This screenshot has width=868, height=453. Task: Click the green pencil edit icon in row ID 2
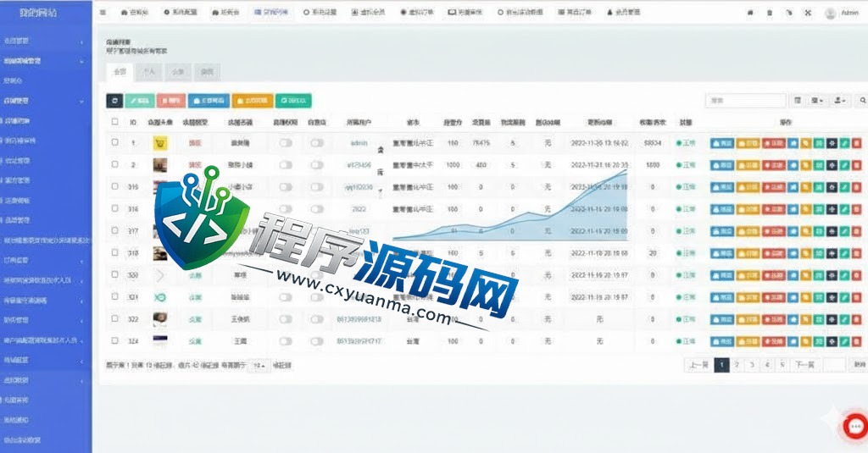(x=844, y=165)
